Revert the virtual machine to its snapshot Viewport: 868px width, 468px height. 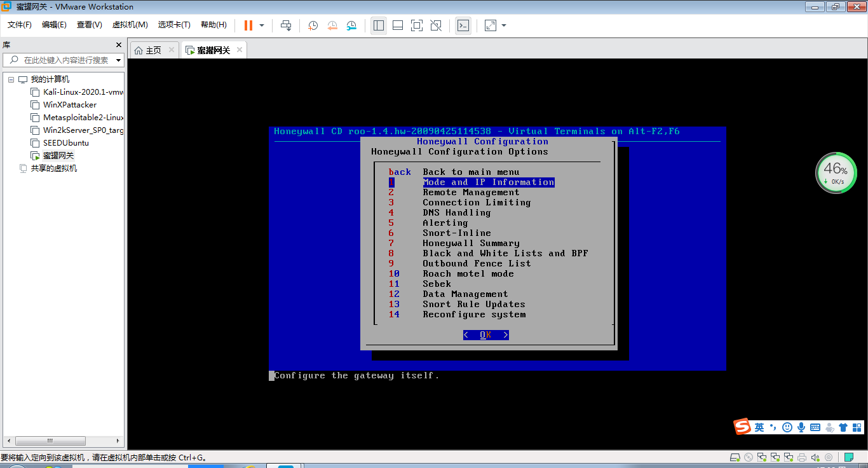pyautogui.click(x=332, y=25)
